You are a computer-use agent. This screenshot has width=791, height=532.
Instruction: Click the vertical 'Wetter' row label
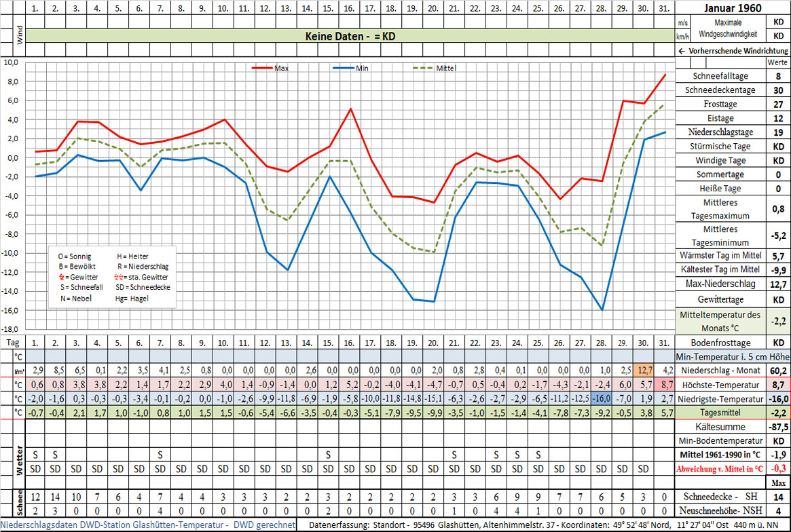(18, 460)
